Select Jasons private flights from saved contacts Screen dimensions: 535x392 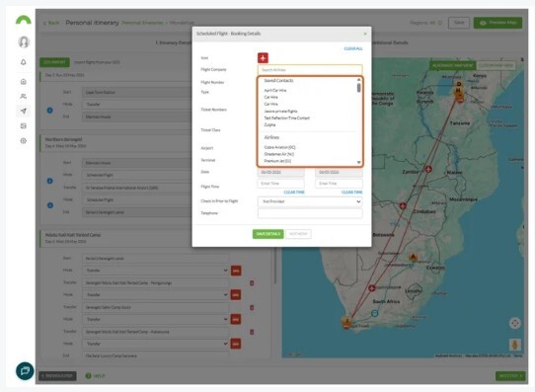click(x=280, y=112)
